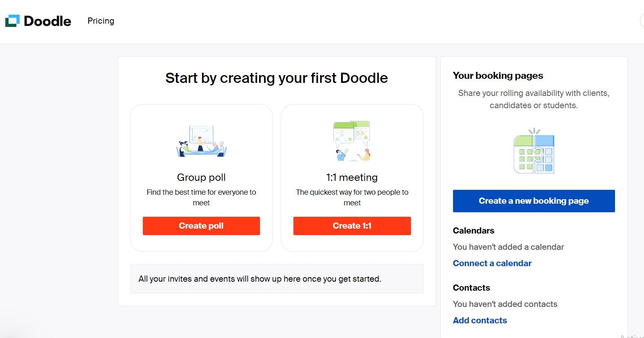
Task: Select the Group poll card title
Action: click(x=201, y=178)
